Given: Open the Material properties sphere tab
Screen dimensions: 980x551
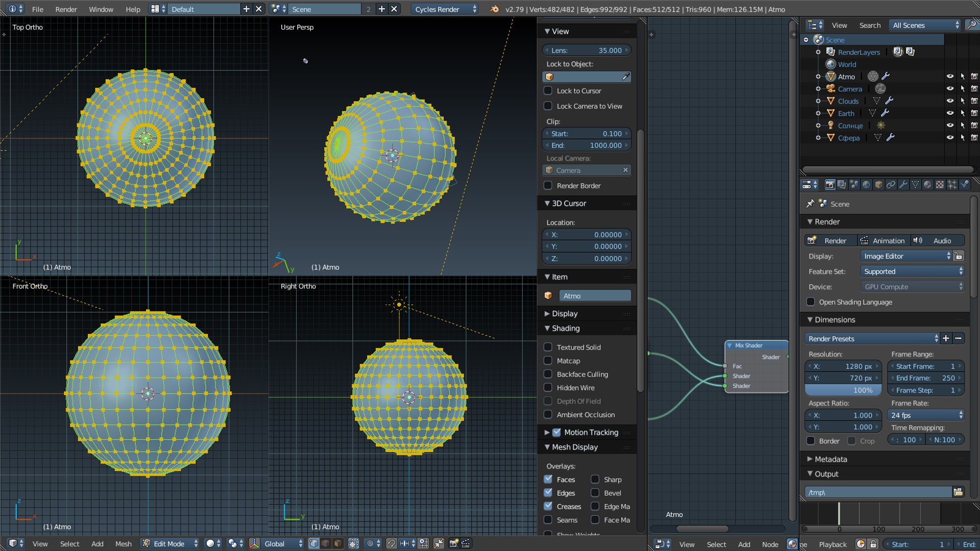Looking at the screenshot, I should click(927, 185).
